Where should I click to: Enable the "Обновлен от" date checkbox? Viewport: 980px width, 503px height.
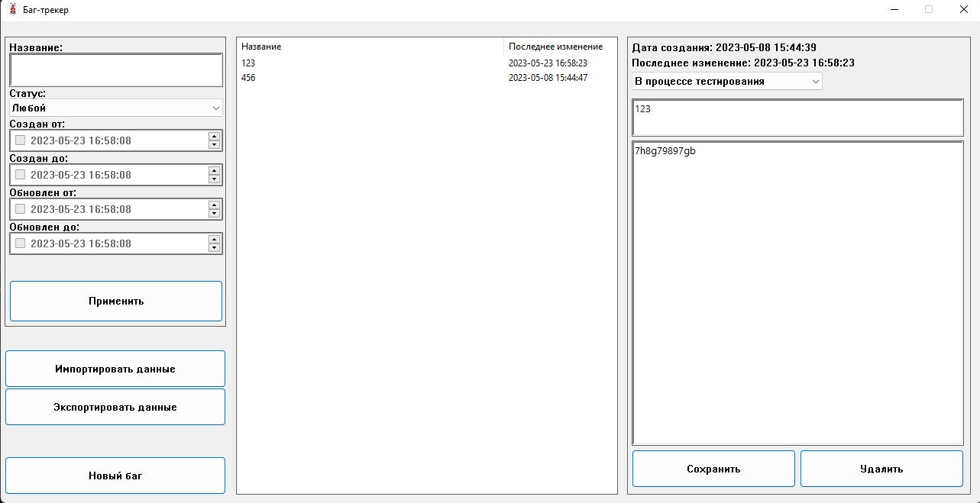19,208
